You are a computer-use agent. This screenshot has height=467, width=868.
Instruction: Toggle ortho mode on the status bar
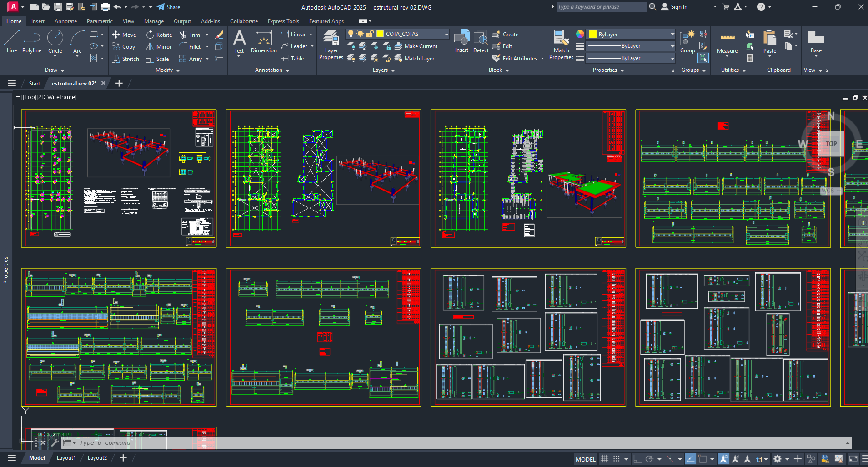(x=637, y=459)
